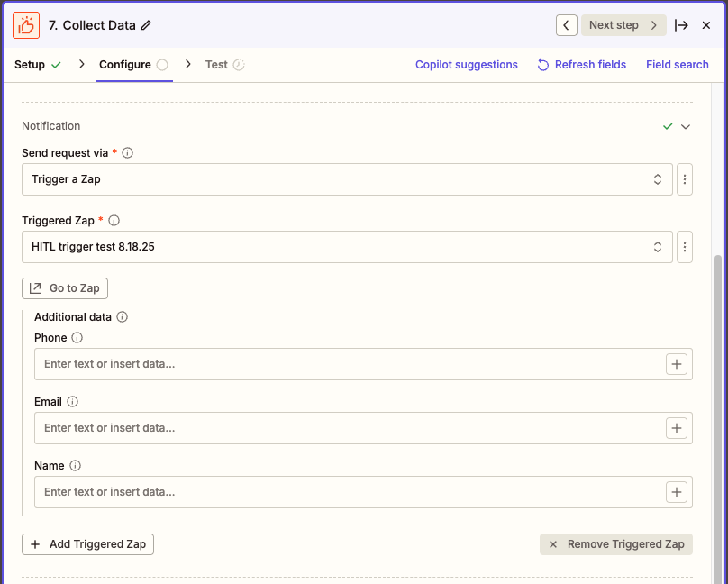Open the Triggered Zap dropdown
Image resolution: width=728 pixels, height=584 pixels.
347,247
